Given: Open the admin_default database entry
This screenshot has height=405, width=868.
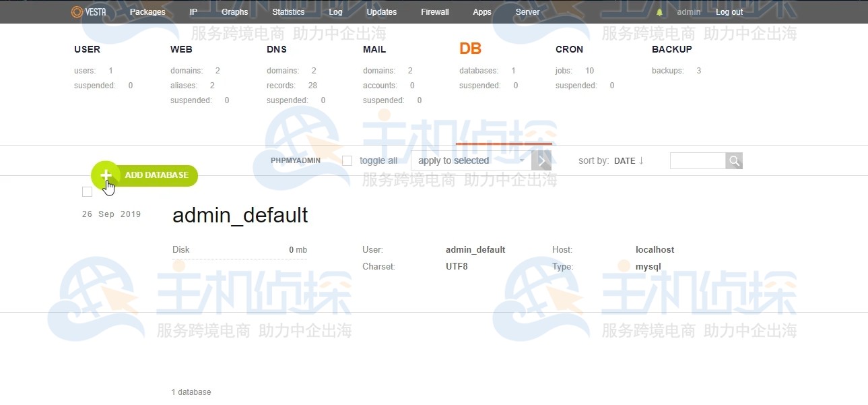Looking at the screenshot, I should coord(240,215).
